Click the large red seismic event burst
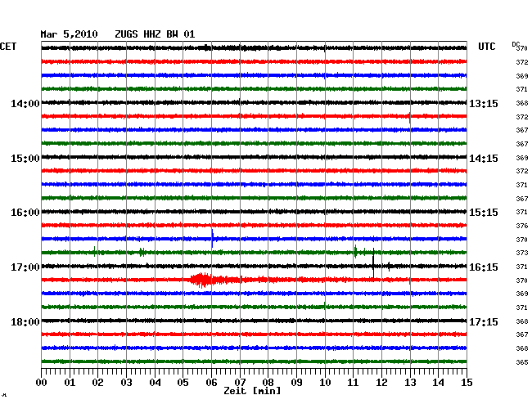Image resolution: width=532 pixels, height=404 pixels. 202,280
